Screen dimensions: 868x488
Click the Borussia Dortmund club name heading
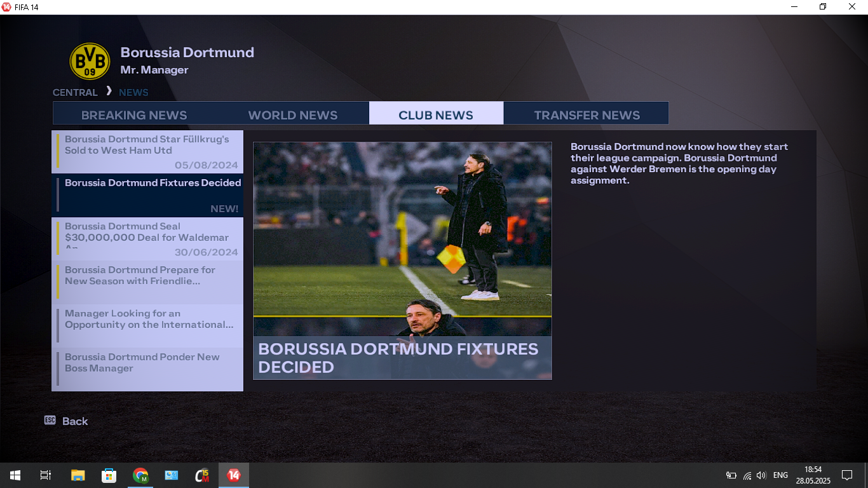click(x=187, y=52)
